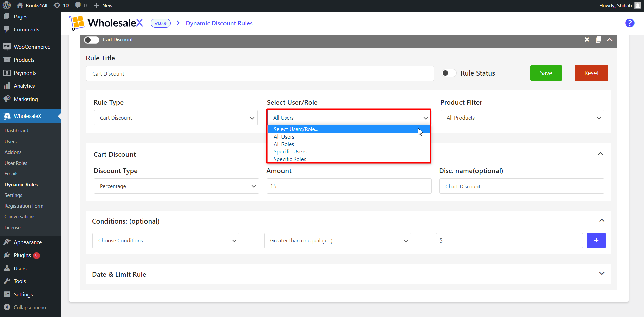Click the v1.0.9 version badge
The image size is (644, 317).
(160, 23)
